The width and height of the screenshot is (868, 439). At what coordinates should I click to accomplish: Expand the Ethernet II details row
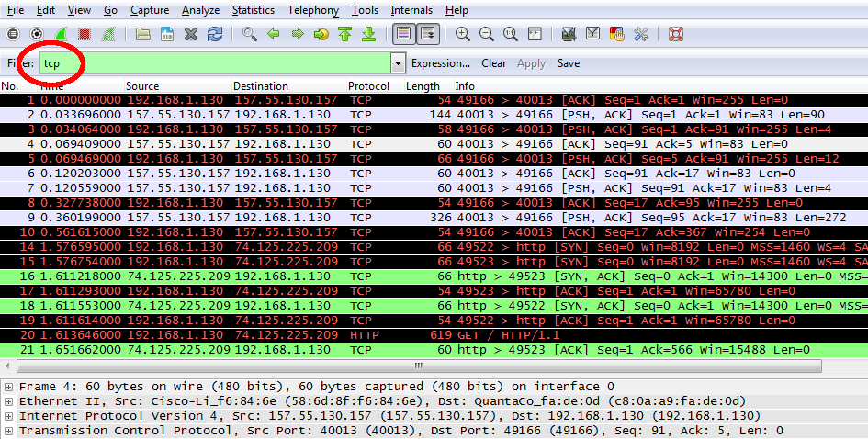[8, 401]
